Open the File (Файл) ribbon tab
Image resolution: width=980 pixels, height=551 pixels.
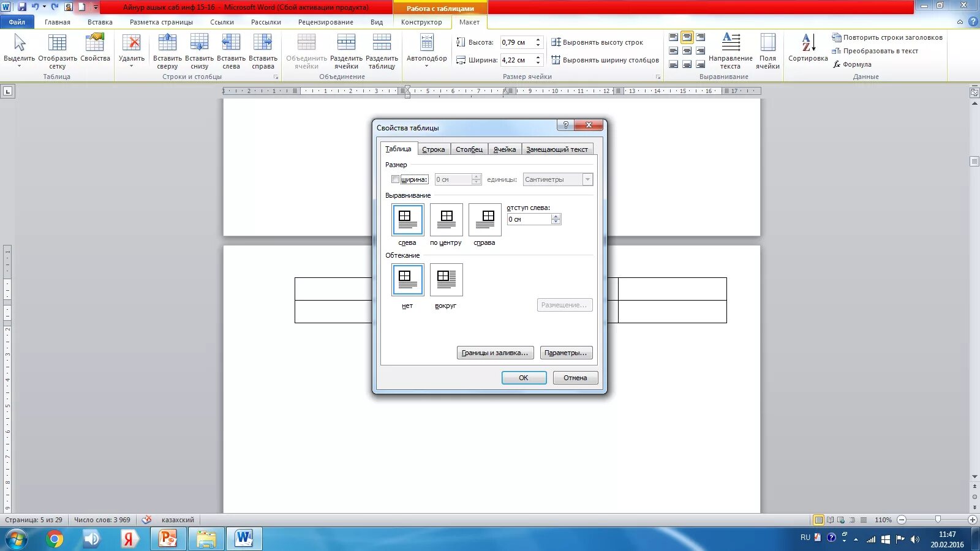click(17, 22)
